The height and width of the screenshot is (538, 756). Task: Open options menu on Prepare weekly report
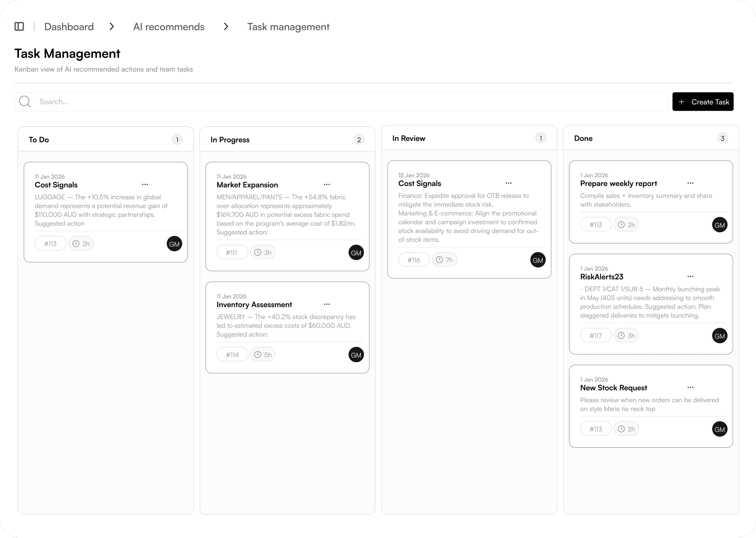point(690,183)
